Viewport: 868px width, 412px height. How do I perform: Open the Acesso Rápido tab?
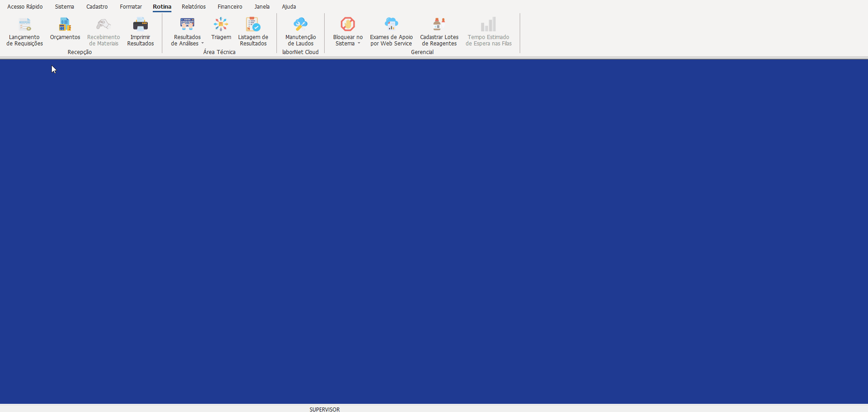[x=25, y=7]
